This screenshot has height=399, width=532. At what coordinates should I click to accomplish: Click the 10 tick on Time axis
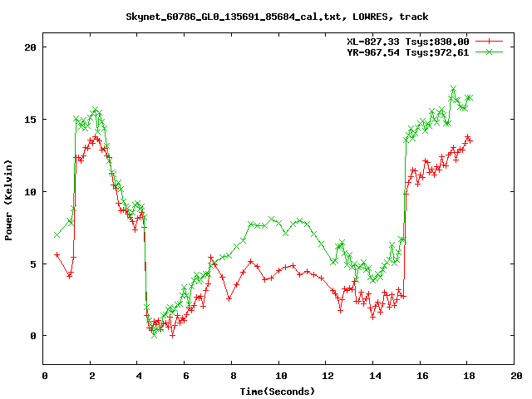coord(281,376)
